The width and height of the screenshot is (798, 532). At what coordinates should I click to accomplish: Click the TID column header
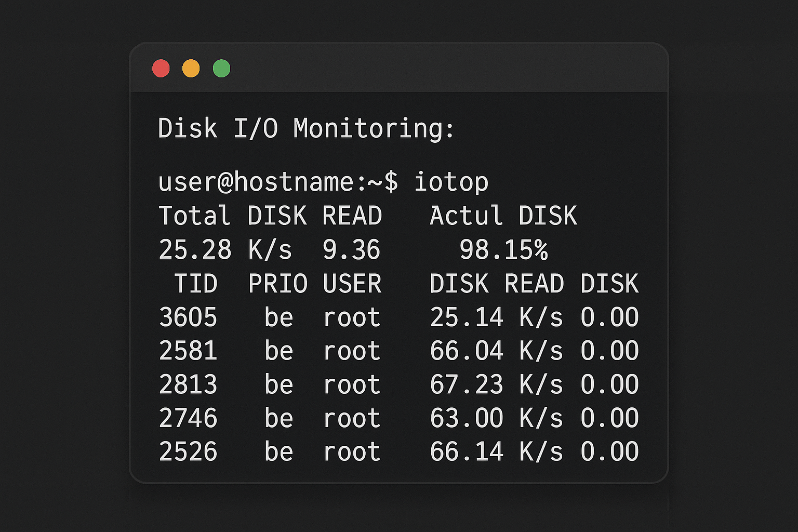(x=195, y=284)
